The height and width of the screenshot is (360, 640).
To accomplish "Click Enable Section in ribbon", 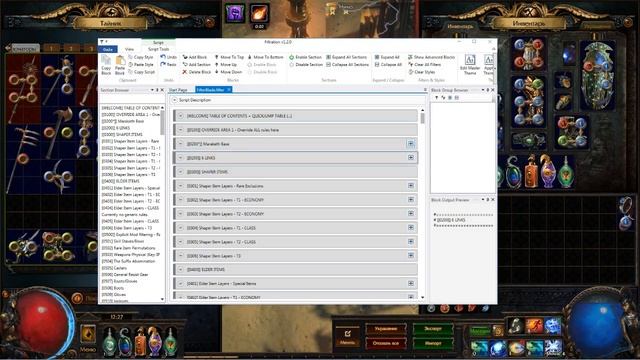I will [305, 57].
